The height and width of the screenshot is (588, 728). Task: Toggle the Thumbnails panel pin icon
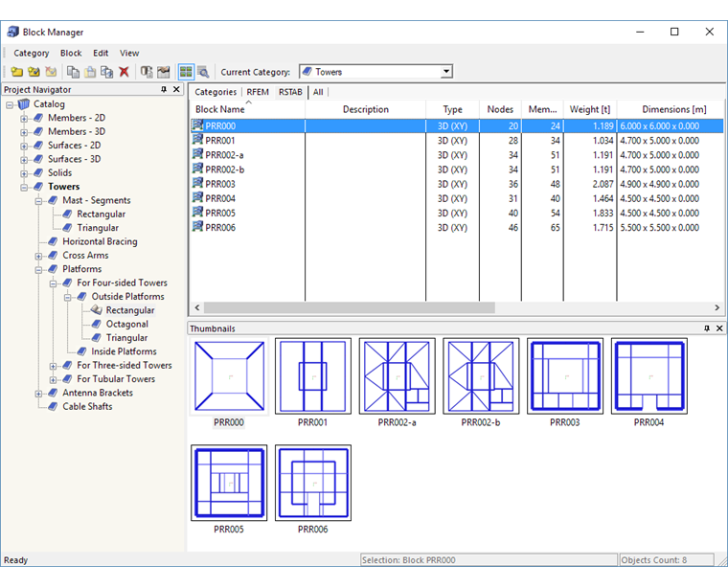(707, 328)
